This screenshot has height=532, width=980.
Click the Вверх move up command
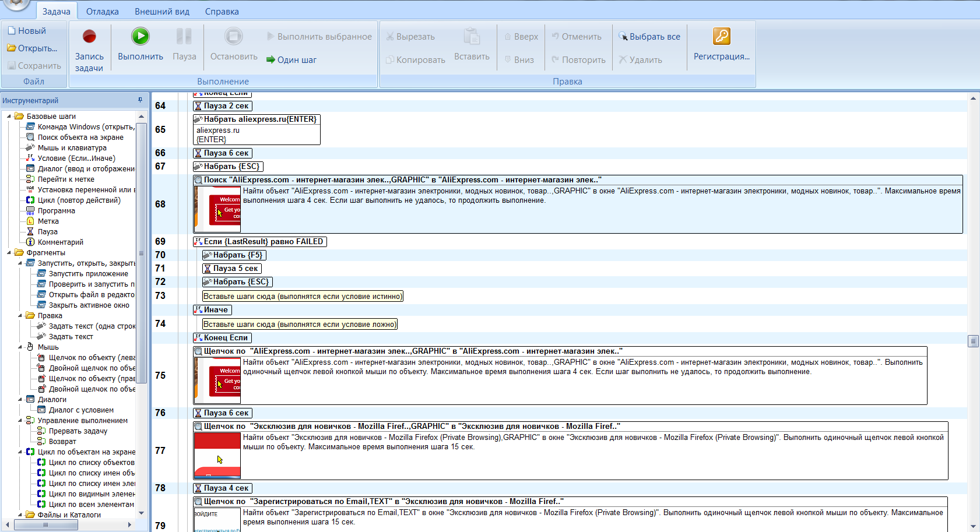pos(521,37)
